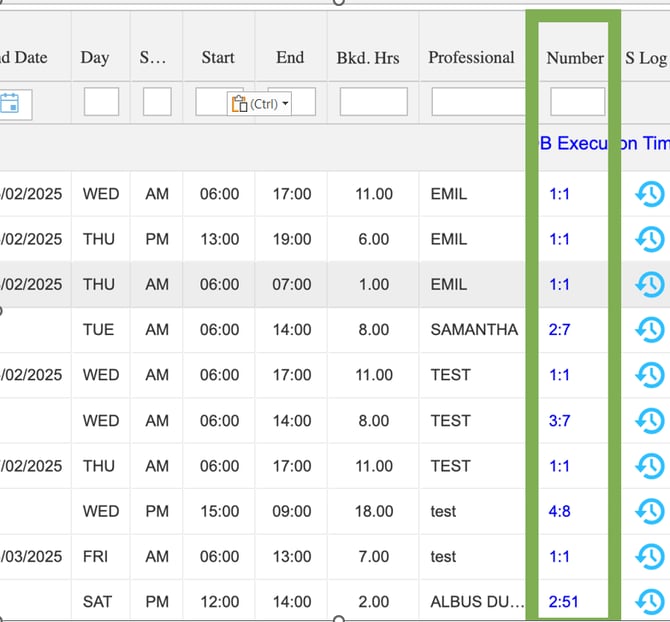Screen dimensions: 670x622
Task: Click the paste options clipboard icon
Action: tap(238, 104)
